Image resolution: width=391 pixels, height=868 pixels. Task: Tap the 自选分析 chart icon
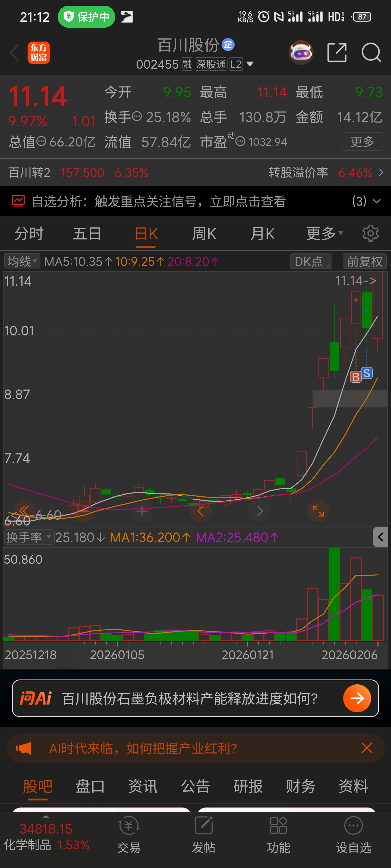pos(18,201)
